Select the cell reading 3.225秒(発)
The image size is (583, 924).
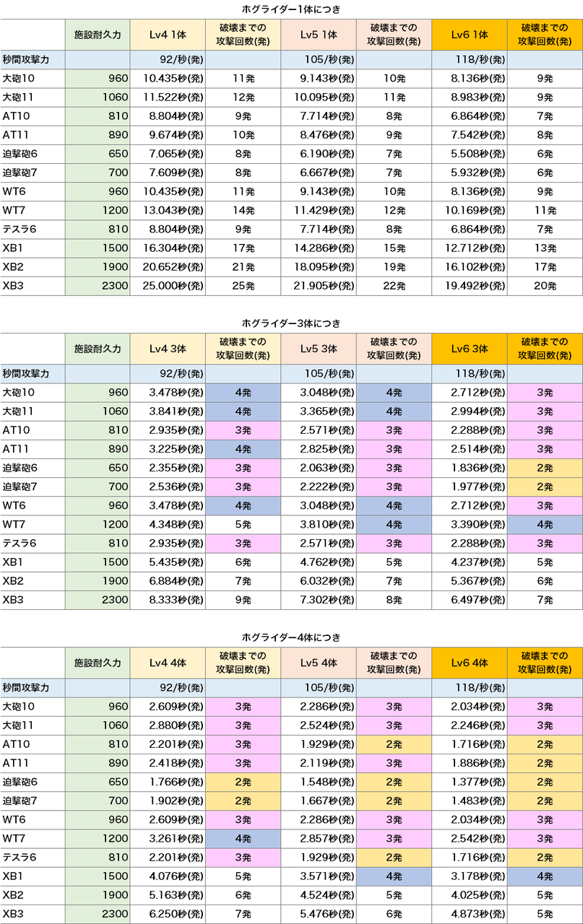168,449
